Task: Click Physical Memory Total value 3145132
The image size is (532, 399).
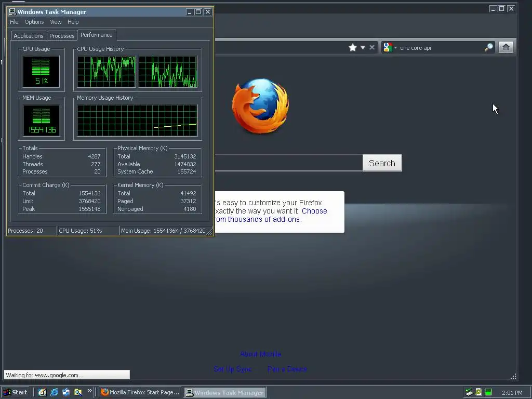Action: [185, 156]
